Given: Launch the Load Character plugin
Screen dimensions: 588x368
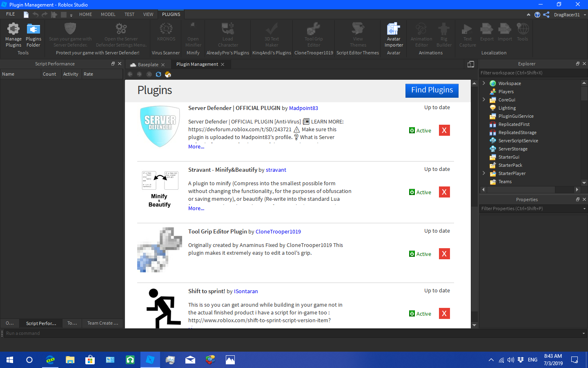Looking at the screenshot, I should pyautogui.click(x=227, y=35).
